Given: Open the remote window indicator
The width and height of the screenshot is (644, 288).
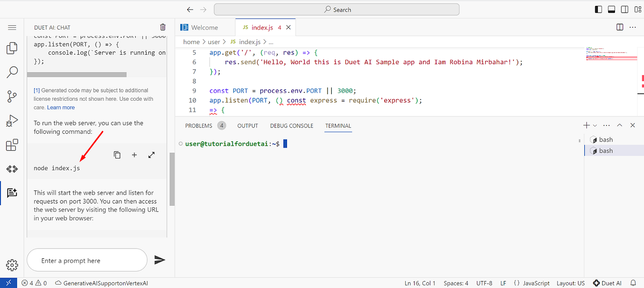Looking at the screenshot, I should [9, 283].
